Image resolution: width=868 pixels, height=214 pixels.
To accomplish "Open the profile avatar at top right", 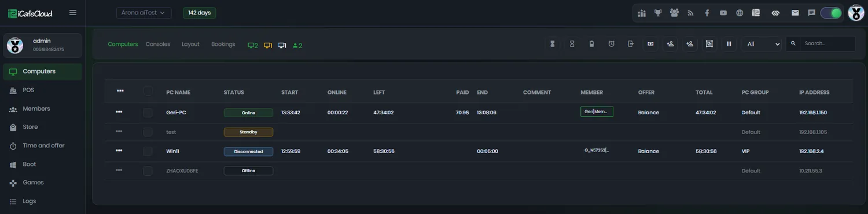I will pyautogui.click(x=856, y=13).
